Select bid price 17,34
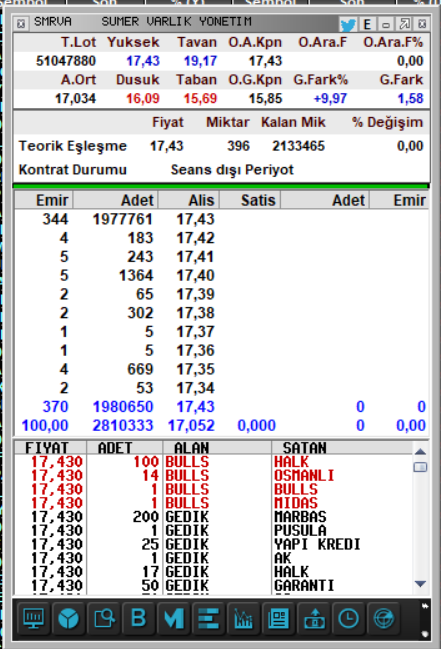Image resolution: width=441 pixels, height=649 pixels. (195, 388)
